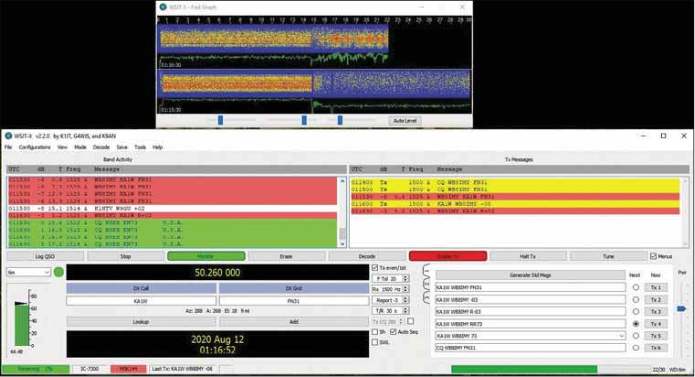The height and width of the screenshot is (377, 695).
Task: Click the Tx 6 Now button
Action: [x=656, y=348]
